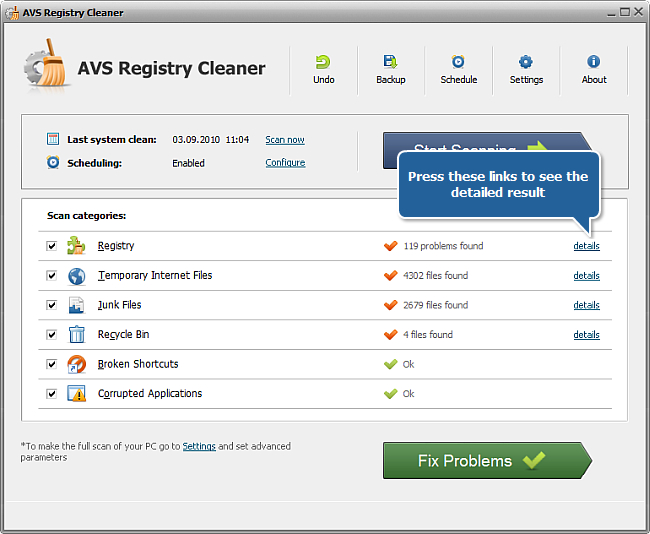Uncheck the Temporary Internet Files checkbox
The image size is (650, 534).
coord(51,275)
